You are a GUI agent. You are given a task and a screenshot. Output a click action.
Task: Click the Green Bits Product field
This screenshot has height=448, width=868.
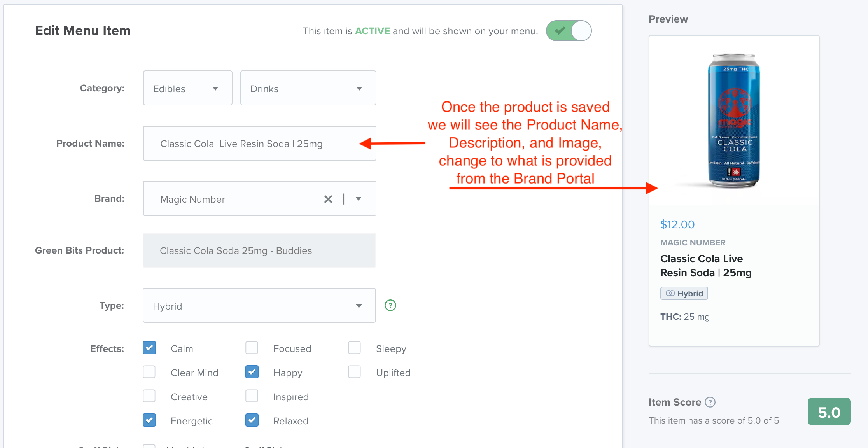pos(259,250)
